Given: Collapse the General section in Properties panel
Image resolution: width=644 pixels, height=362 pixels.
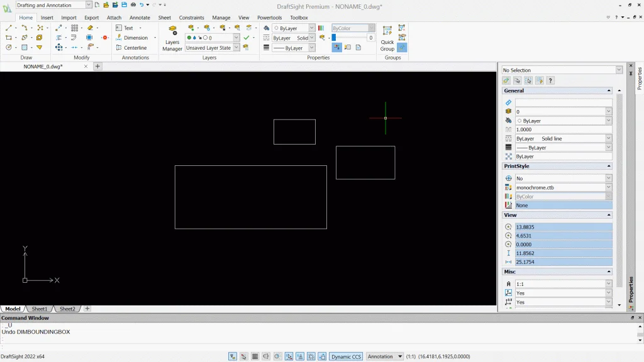Looking at the screenshot, I should coord(609,90).
